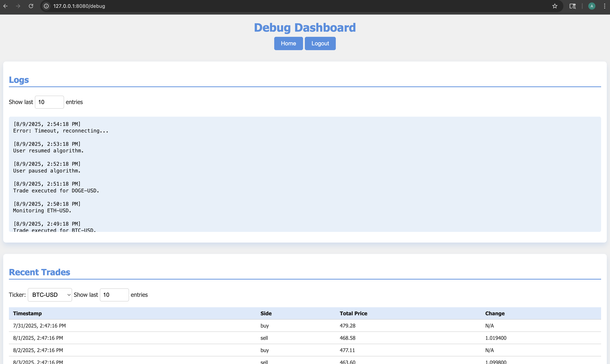Open the browser three-dot menu

click(604, 6)
